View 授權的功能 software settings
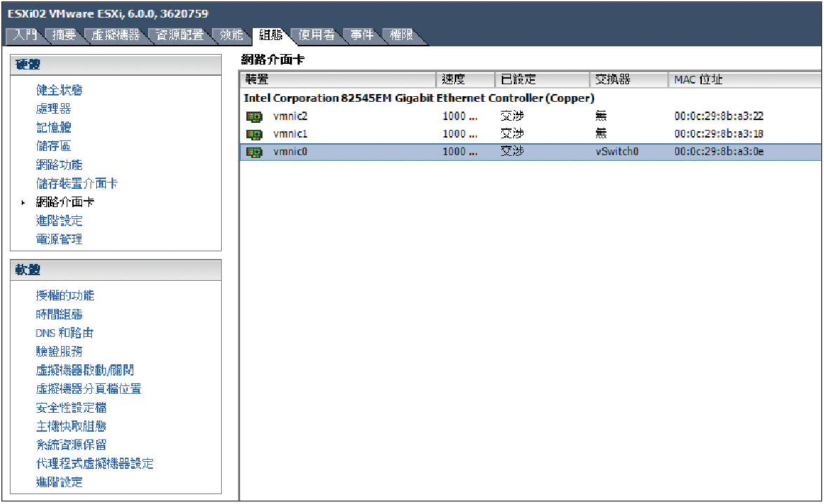824x504 pixels. point(65,296)
